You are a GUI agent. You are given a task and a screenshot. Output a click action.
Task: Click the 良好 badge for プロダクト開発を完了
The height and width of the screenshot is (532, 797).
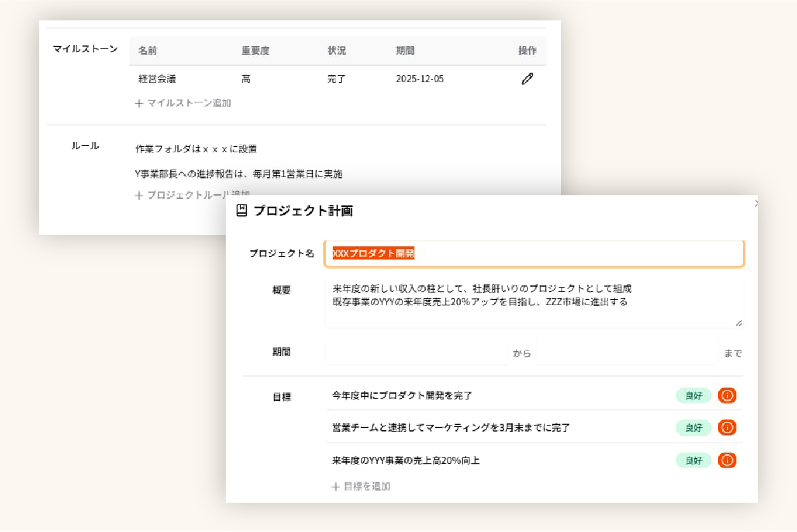(x=694, y=396)
